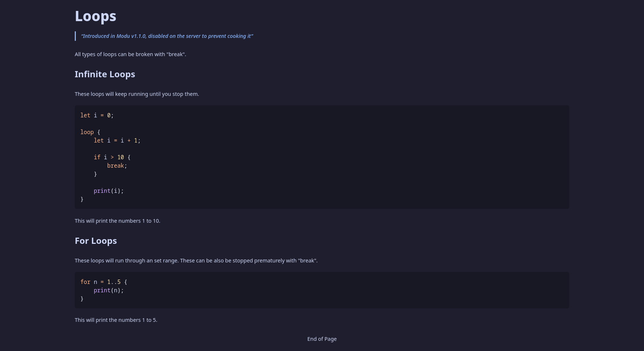Click the "These loops will run through" paragraph
The image size is (644, 351).
coord(196,261)
